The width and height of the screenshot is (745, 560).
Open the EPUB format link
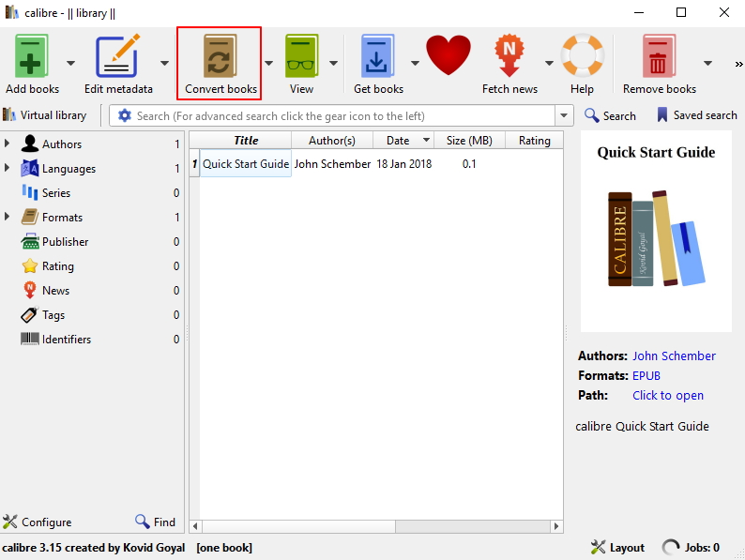tap(646, 376)
